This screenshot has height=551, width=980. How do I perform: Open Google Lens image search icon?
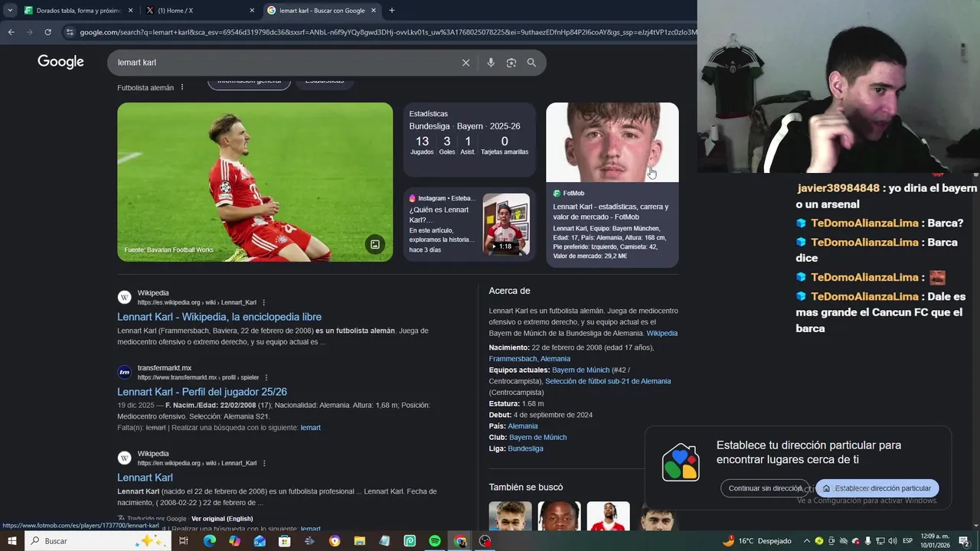click(511, 63)
